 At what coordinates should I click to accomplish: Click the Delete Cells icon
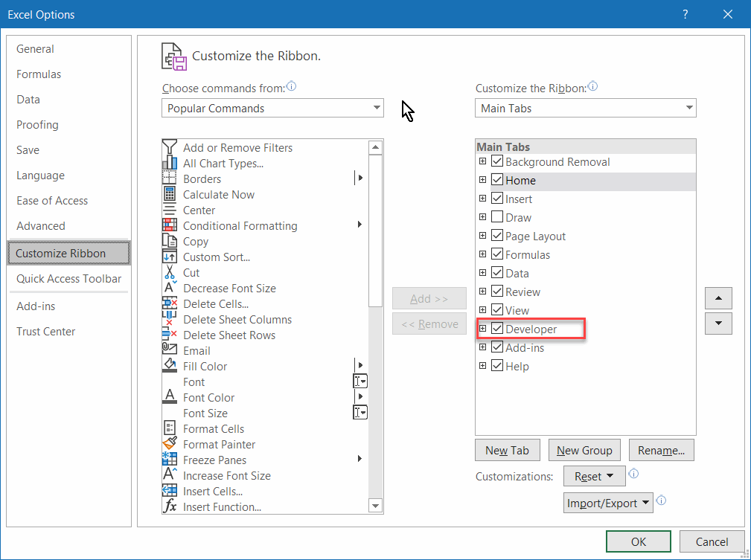[x=170, y=304]
